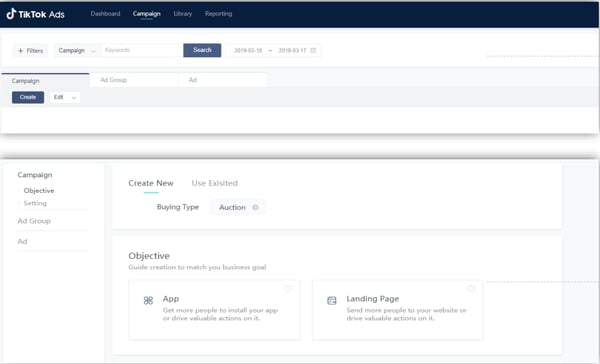Click the end date in range picker
This screenshot has width=600, height=364.
[292, 51]
